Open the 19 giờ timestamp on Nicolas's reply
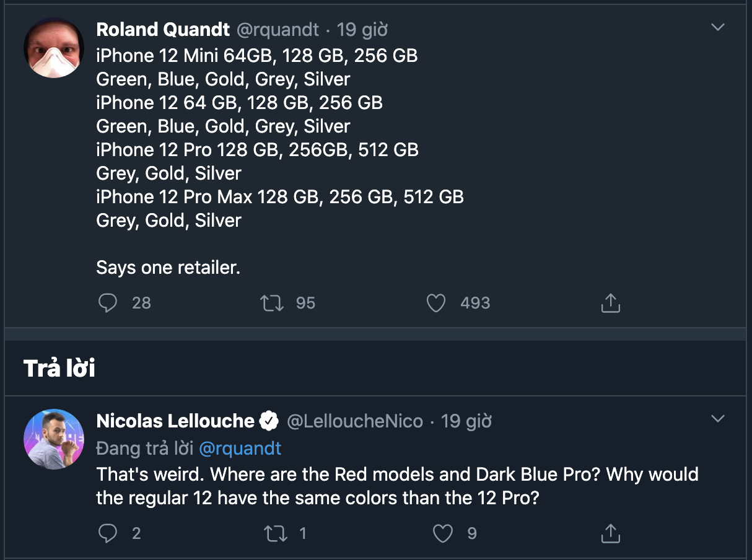752x560 pixels. [466, 422]
